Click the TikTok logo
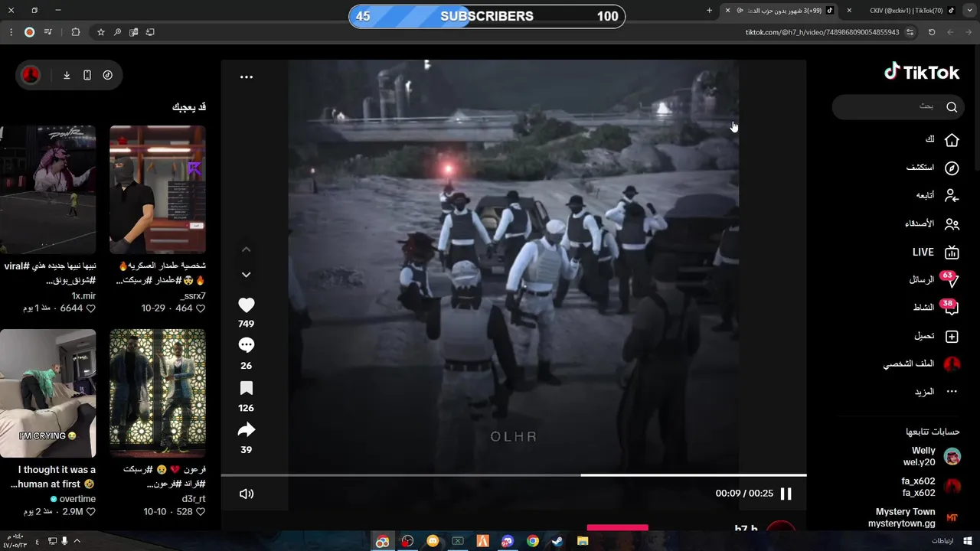Viewport: 980px width, 551px height. click(x=922, y=72)
